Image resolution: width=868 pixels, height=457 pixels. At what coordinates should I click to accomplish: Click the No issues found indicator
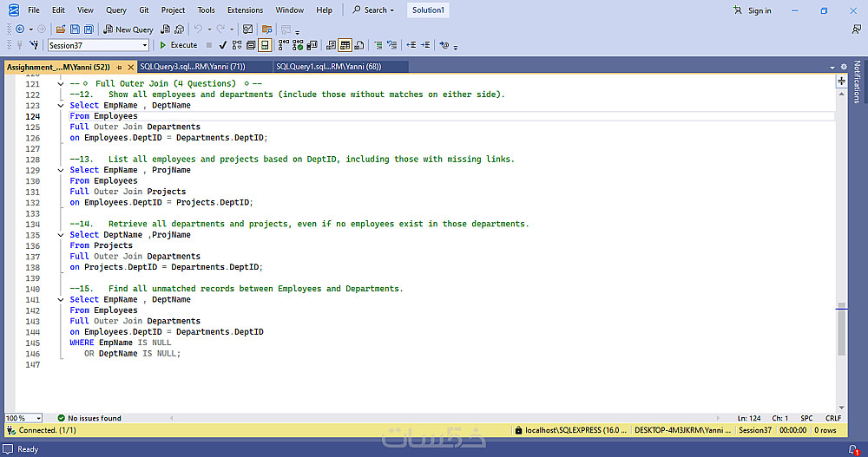point(89,418)
